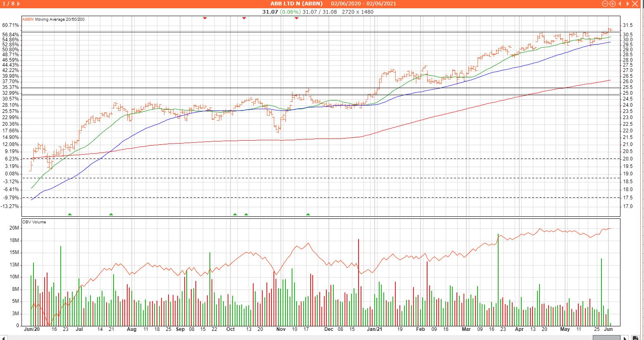Click green buy marker near Nov 17
The image size is (644, 340).
(x=308, y=214)
